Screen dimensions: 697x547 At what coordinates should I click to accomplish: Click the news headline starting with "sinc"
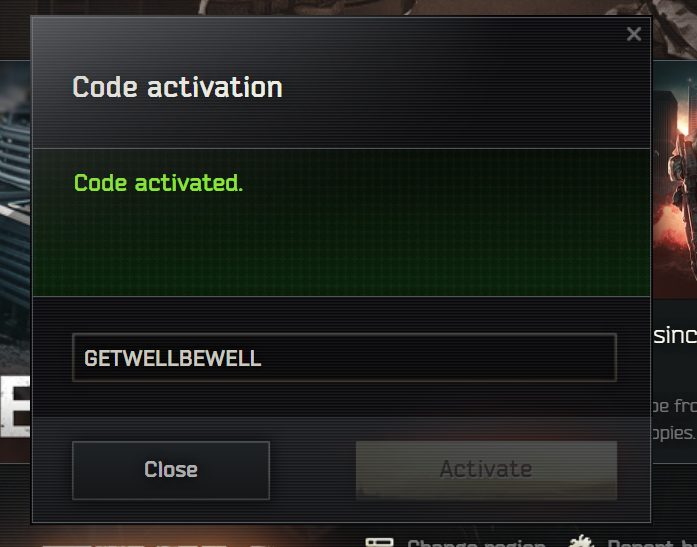coord(675,335)
